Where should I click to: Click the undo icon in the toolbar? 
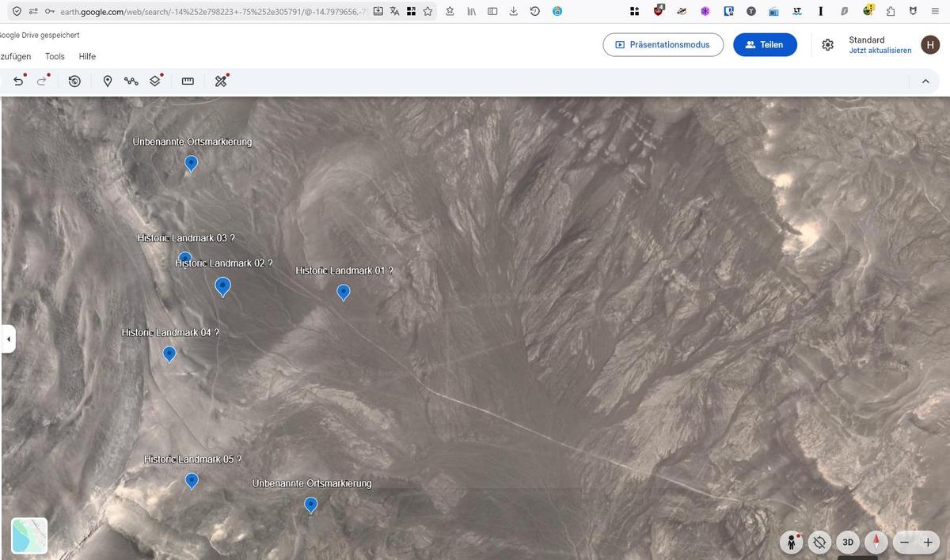(18, 81)
